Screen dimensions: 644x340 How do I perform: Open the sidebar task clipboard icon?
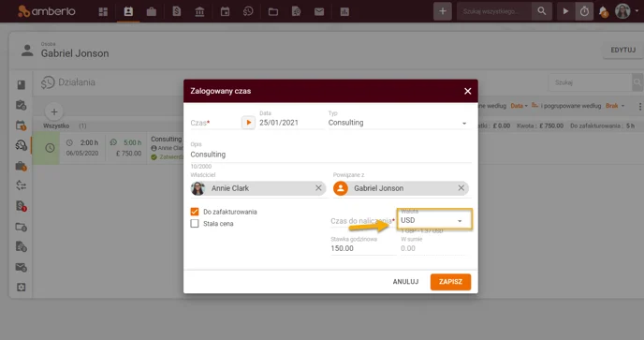click(x=21, y=105)
